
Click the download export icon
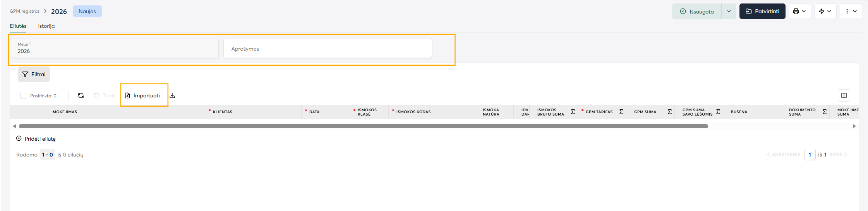click(172, 95)
